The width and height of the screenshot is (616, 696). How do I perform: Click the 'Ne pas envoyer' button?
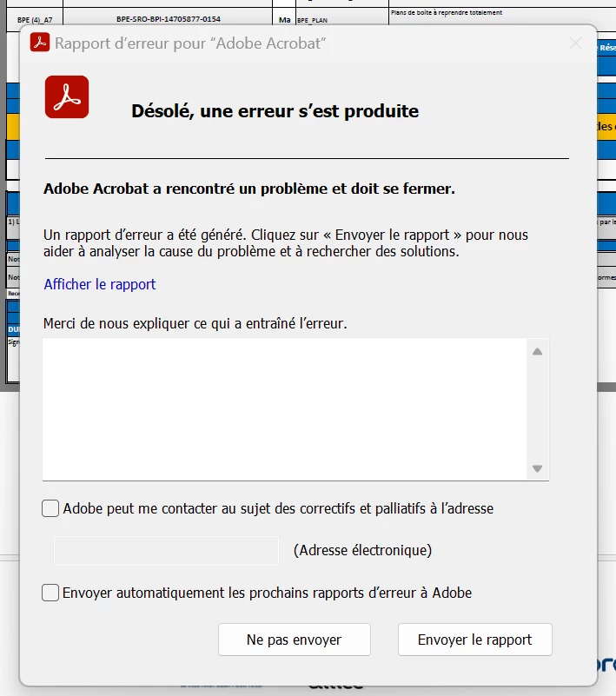pos(295,640)
